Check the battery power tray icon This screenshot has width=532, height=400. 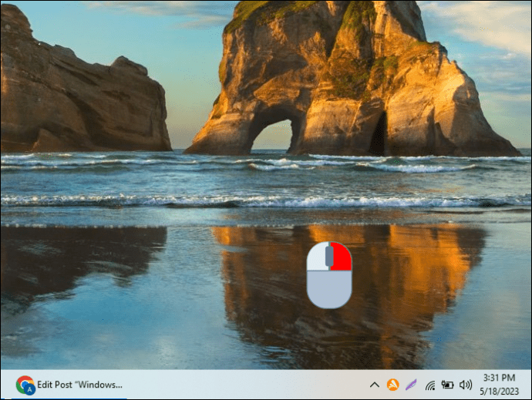click(447, 385)
